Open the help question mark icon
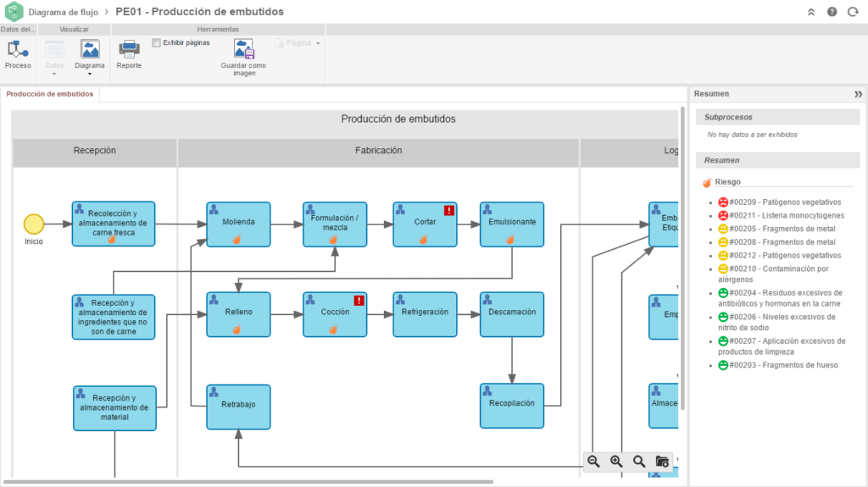The width and height of the screenshot is (868, 487). point(832,12)
